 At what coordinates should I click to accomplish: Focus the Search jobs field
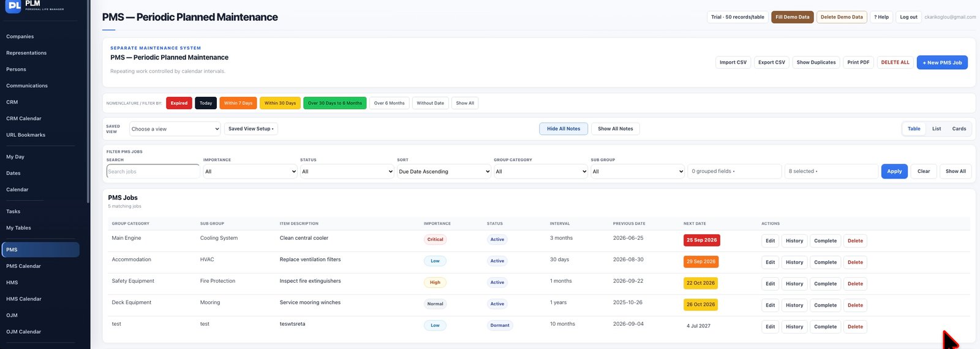[153, 172]
